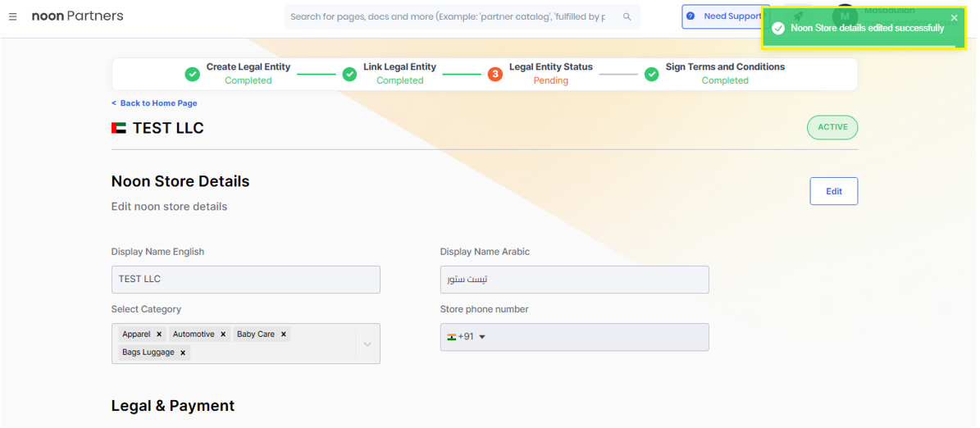980x428 pixels.
Task: Remove the Apparel category tag
Action: point(159,335)
